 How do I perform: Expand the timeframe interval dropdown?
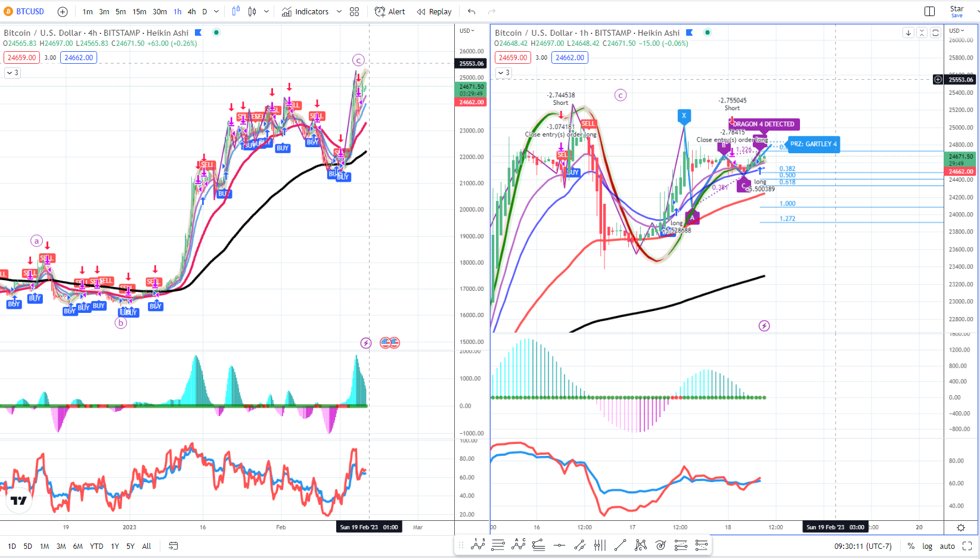click(x=216, y=11)
